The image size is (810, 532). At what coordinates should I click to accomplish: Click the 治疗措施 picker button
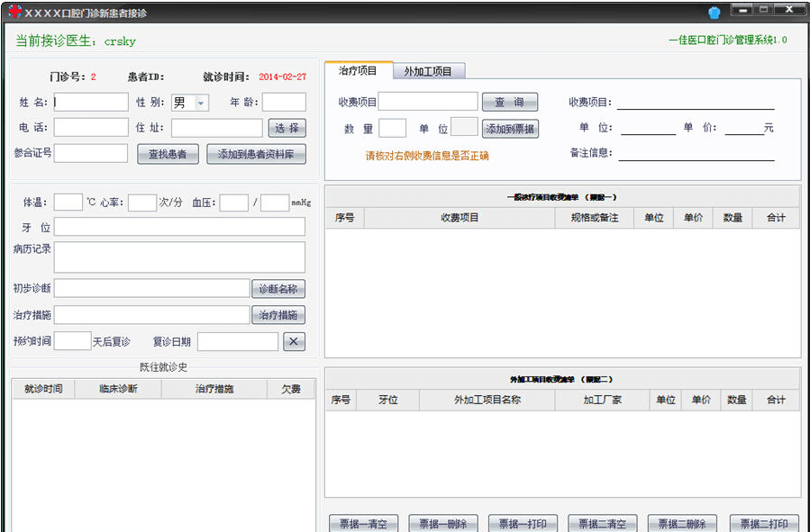click(278, 315)
